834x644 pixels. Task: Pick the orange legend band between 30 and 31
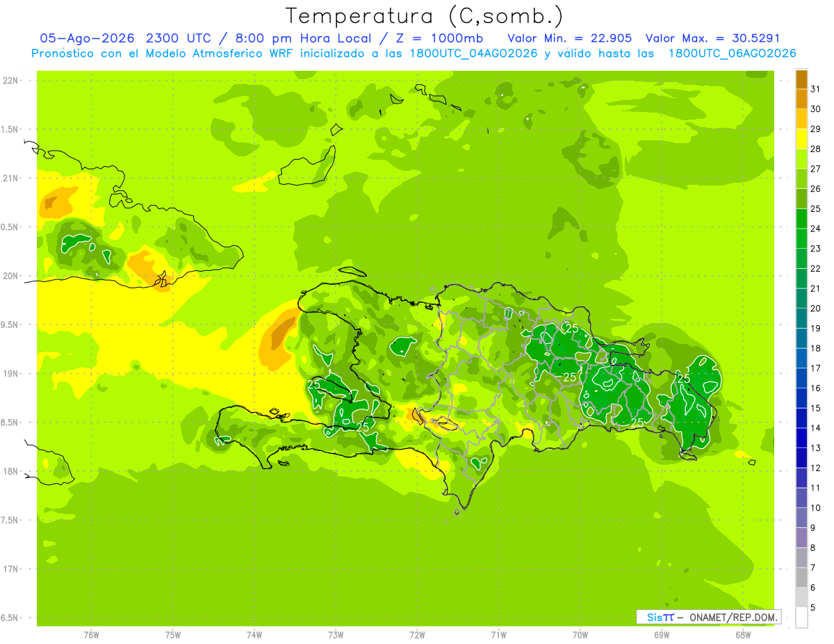801,99
